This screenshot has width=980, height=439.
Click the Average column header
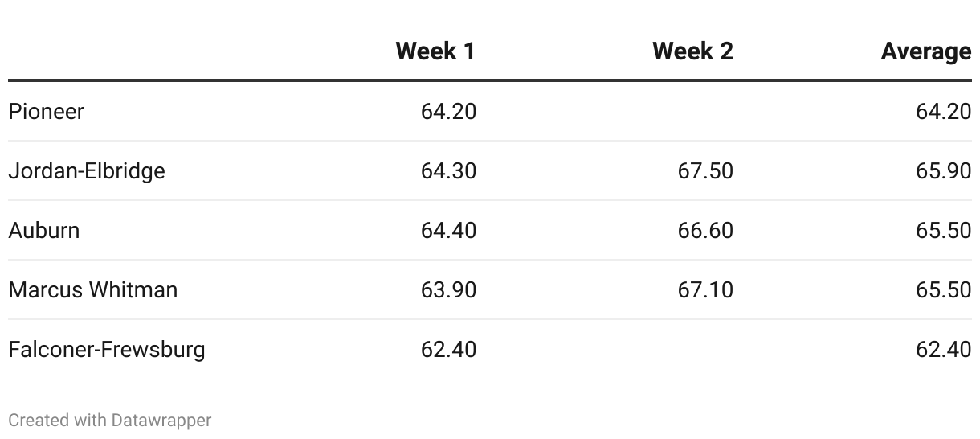(x=925, y=51)
